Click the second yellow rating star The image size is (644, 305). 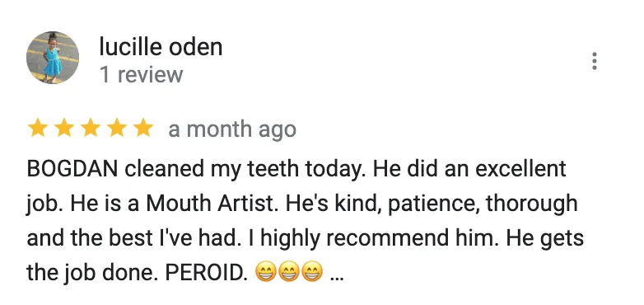(x=64, y=129)
